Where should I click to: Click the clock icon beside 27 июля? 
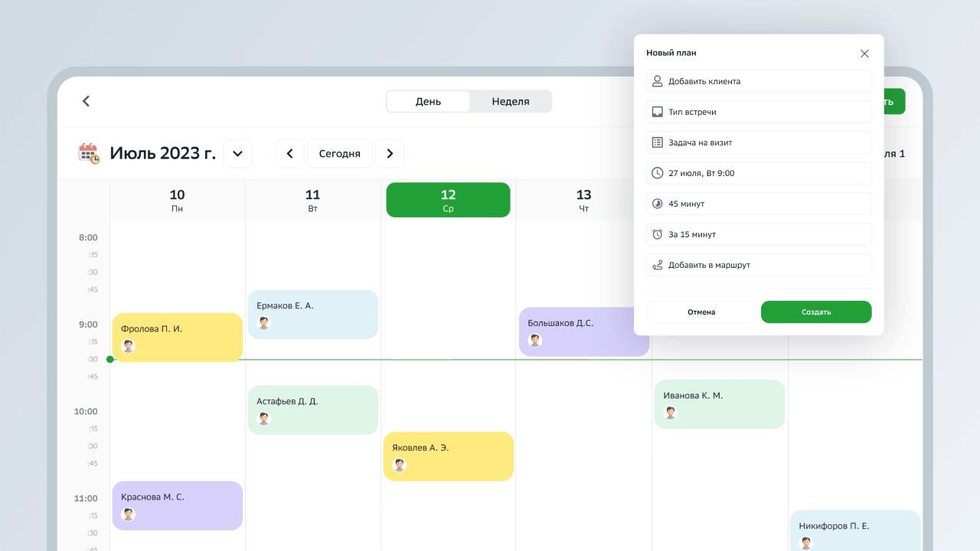pyautogui.click(x=657, y=173)
